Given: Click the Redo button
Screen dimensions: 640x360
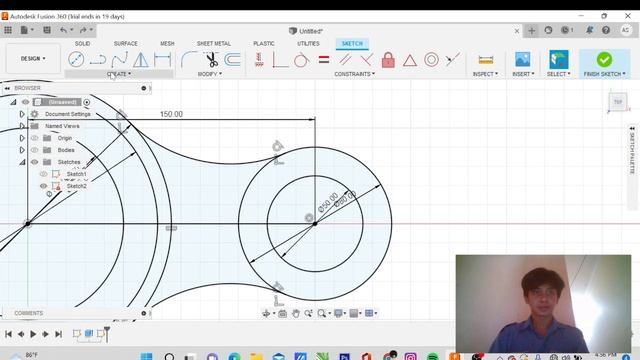Looking at the screenshot, I should [83, 30].
